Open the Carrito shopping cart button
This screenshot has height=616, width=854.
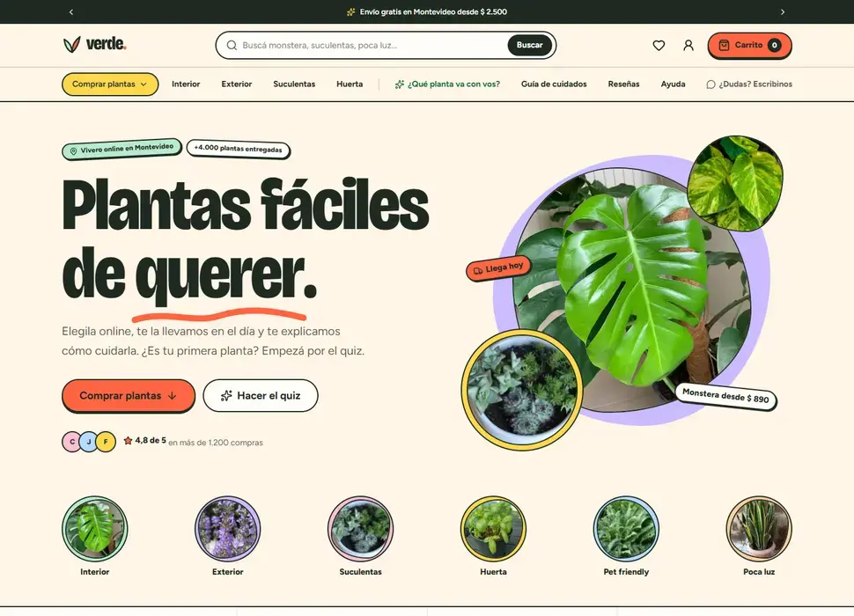point(749,45)
